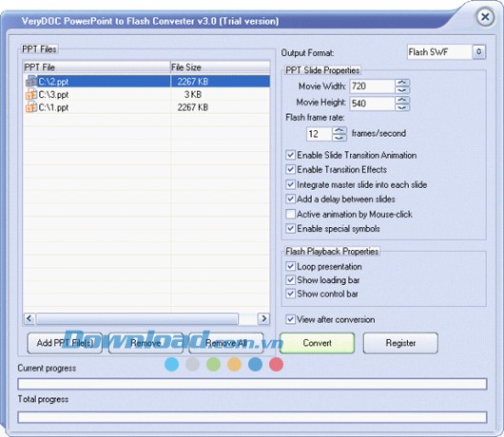Increase Movie Height with up arrow
This screenshot has height=437, width=504.
tap(402, 100)
